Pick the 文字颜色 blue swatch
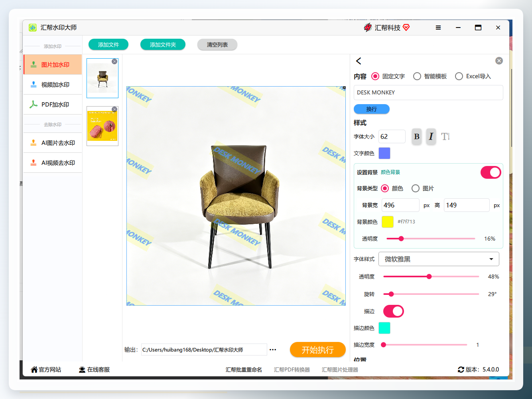This screenshot has height=399, width=532. pos(384,153)
